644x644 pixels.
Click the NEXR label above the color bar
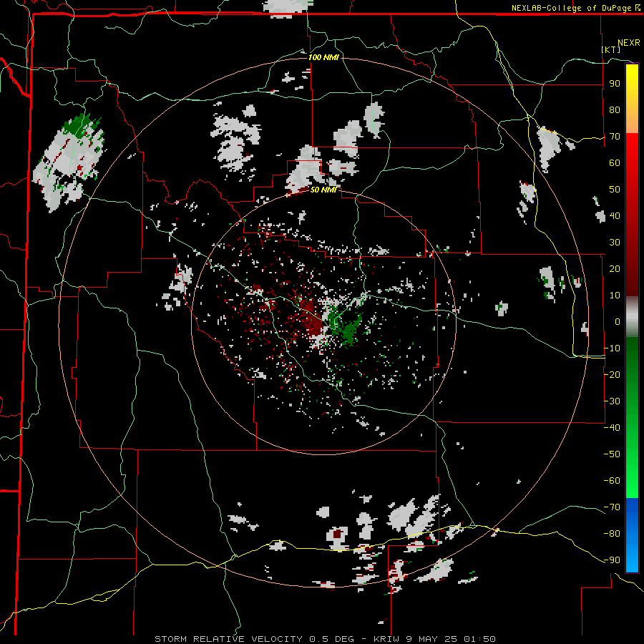click(628, 43)
